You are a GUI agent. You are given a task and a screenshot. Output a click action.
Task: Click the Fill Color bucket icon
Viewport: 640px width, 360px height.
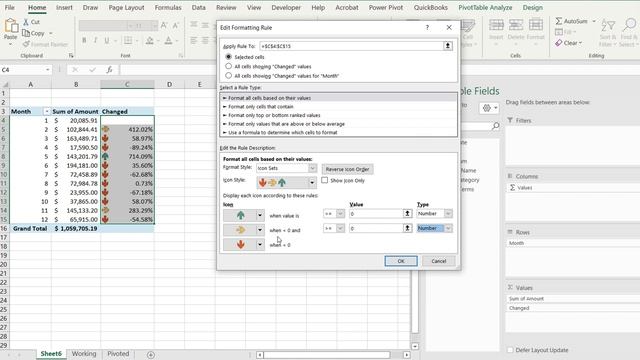[x=149, y=40]
